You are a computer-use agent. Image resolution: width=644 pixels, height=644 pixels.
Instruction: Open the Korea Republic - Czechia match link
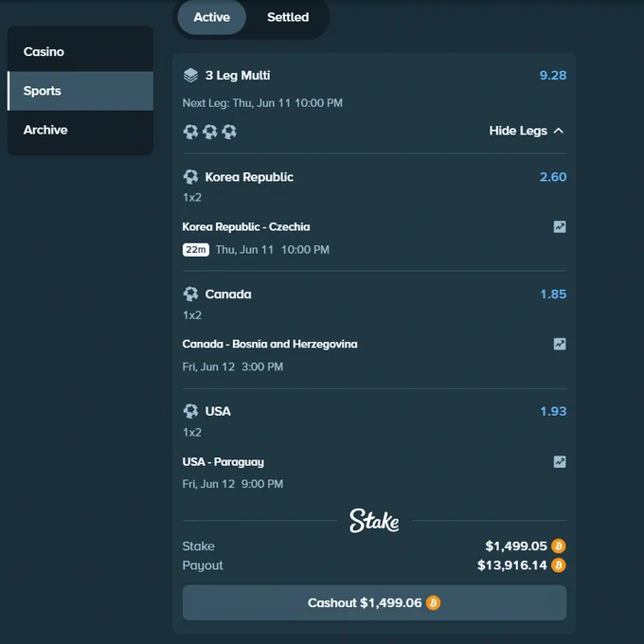click(x=246, y=226)
